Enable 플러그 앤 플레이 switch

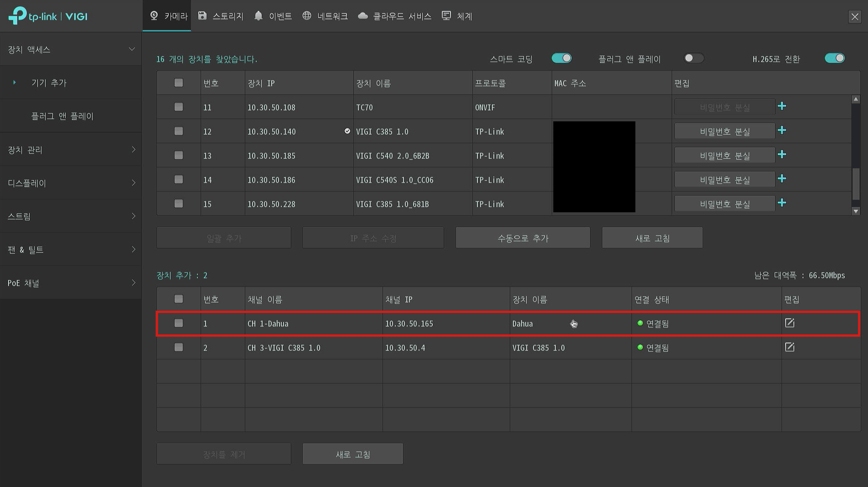(694, 58)
